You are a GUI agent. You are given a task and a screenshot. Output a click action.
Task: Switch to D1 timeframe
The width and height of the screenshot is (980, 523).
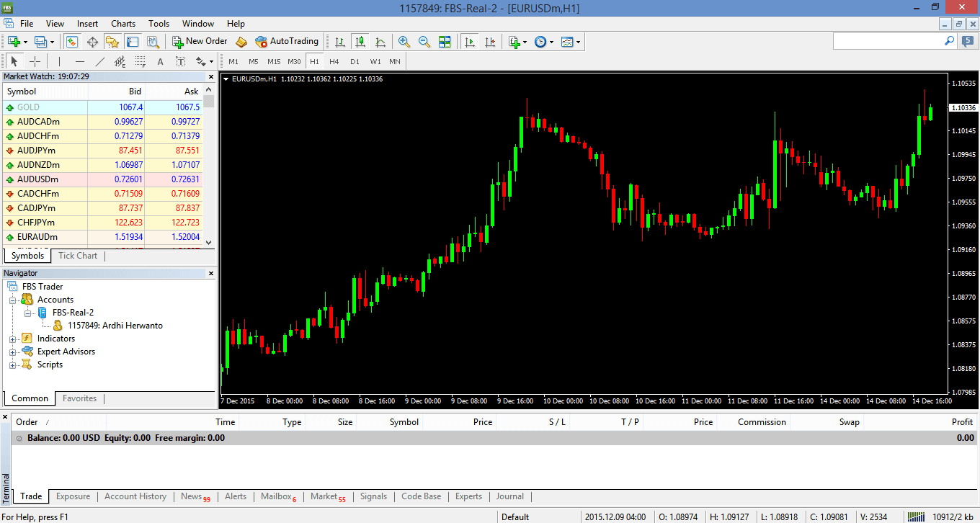[355, 62]
